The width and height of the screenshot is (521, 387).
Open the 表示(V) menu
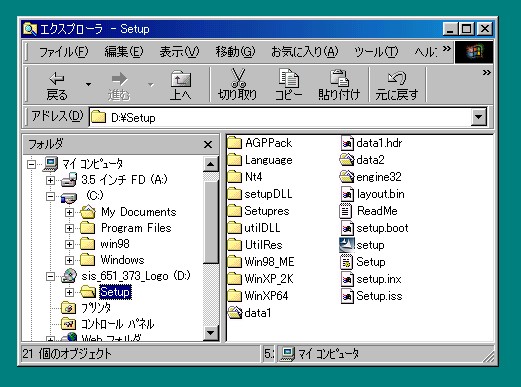[x=179, y=52]
